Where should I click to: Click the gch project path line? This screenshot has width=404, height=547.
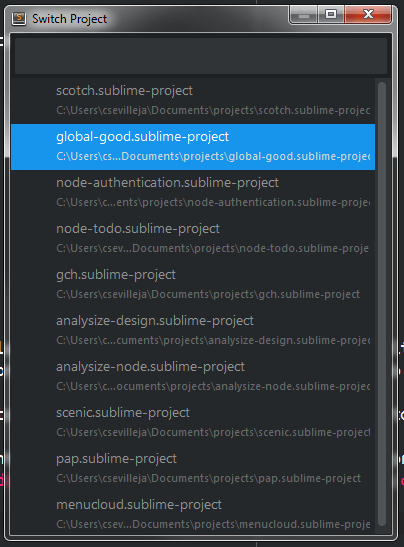point(208,294)
